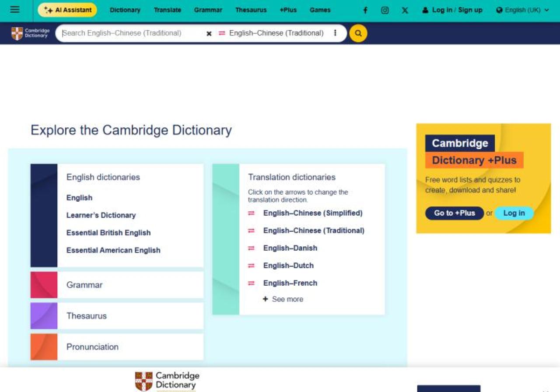This screenshot has width=560, height=392.
Task: Open the Grammar card
Action: tap(117, 285)
